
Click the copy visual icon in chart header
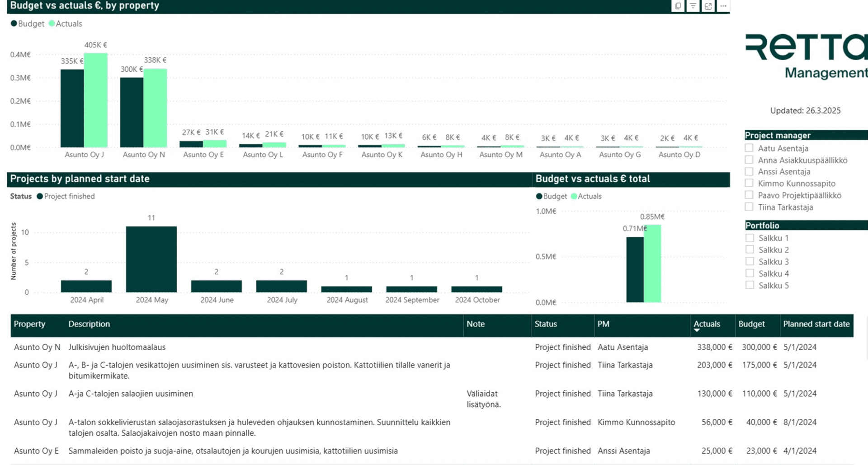[678, 6]
